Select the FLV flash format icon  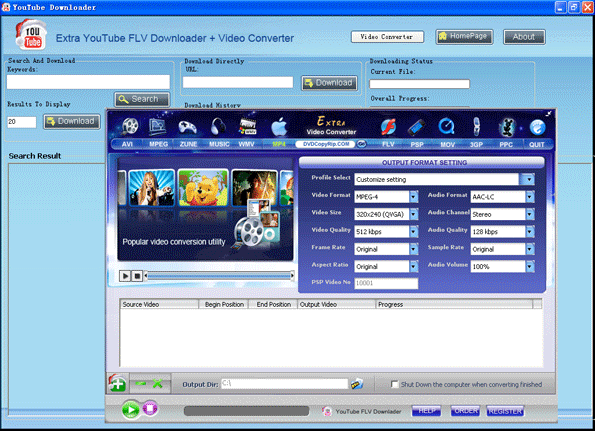click(x=388, y=127)
